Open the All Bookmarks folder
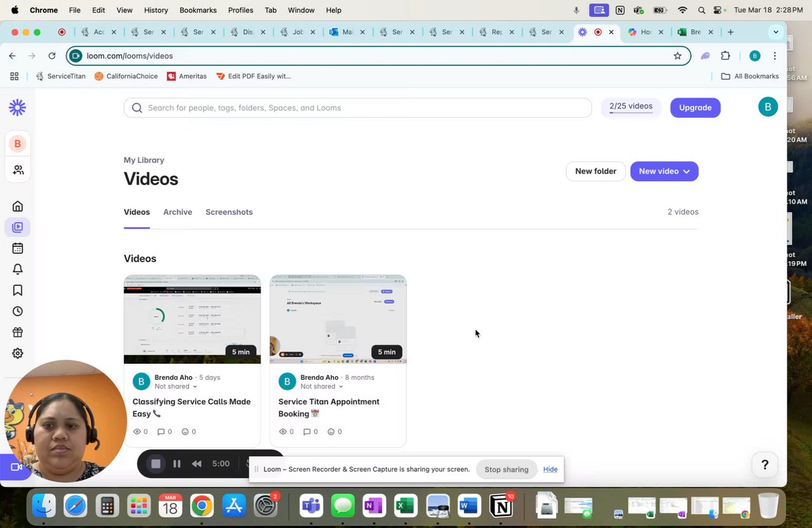The image size is (812, 528). pyautogui.click(x=750, y=76)
